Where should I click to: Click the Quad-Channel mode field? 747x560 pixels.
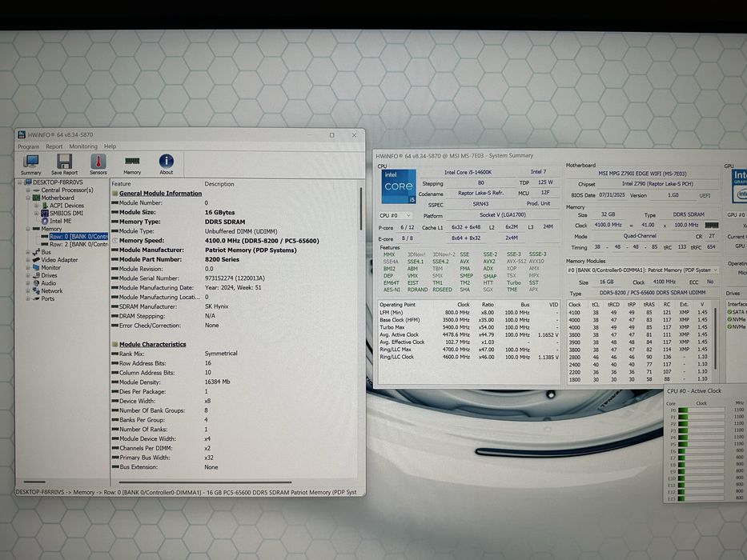tap(640, 236)
